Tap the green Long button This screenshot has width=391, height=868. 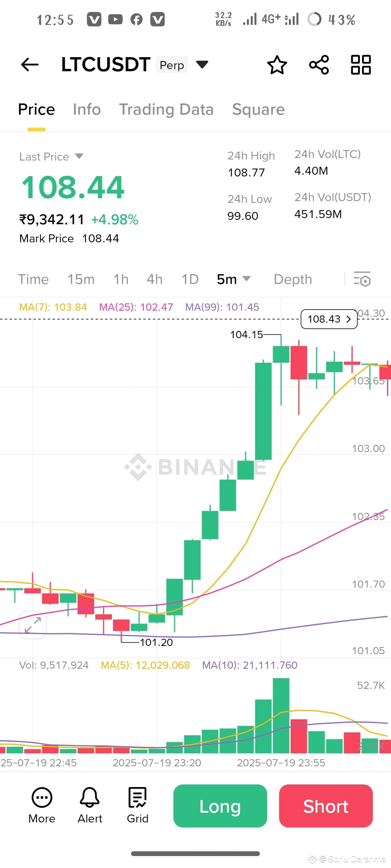click(x=220, y=806)
